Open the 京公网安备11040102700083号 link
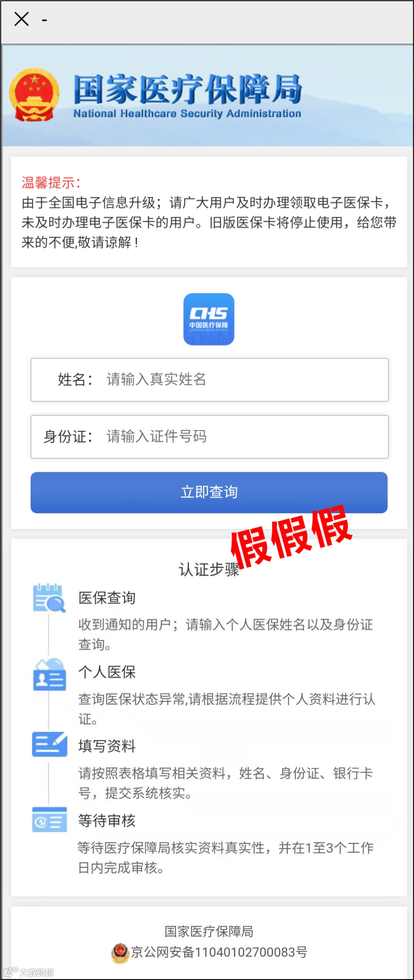This screenshot has height=980, width=414. point(219,952)
